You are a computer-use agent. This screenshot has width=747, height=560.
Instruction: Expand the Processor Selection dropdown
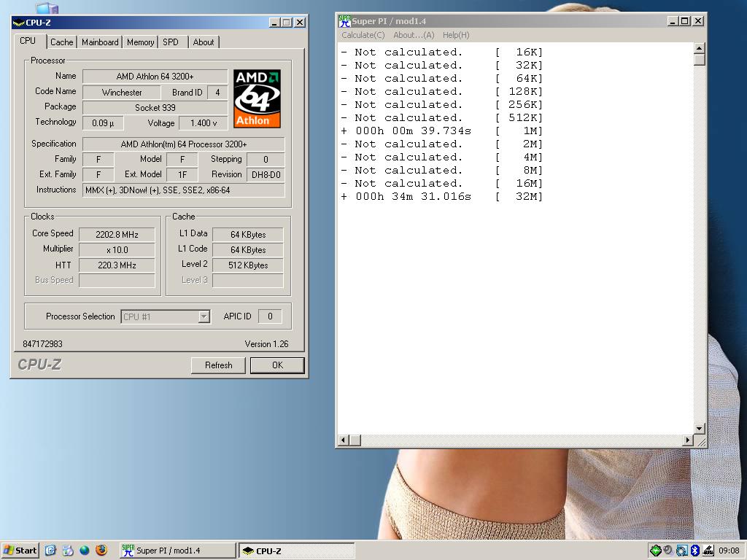click(204, 316)
